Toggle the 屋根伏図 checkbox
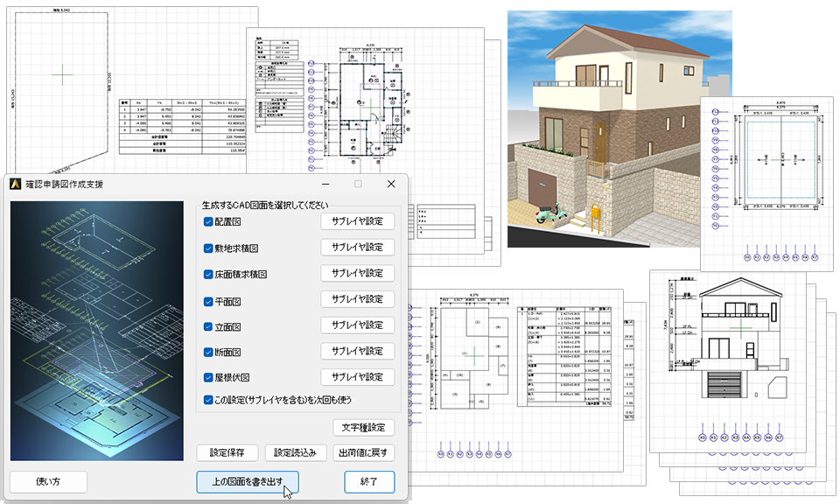The height and width of the screenshot is (504, 840). (208, 378)
